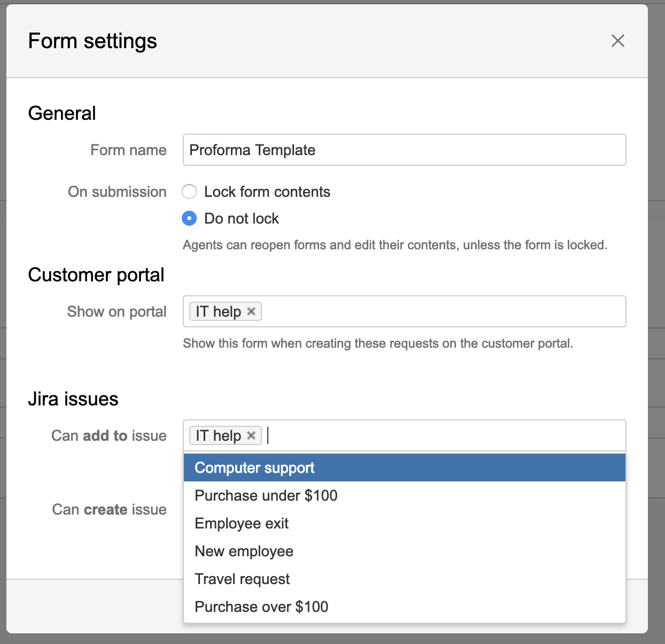Click the Show on portal label
Screen dimensions: 665x644
[x=117, y=311]
